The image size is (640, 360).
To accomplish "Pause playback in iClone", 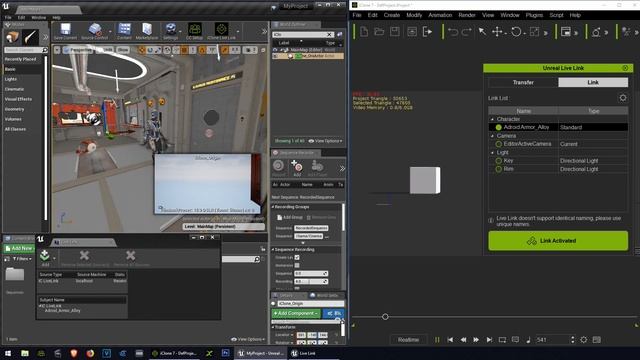I will coord(437,340).
